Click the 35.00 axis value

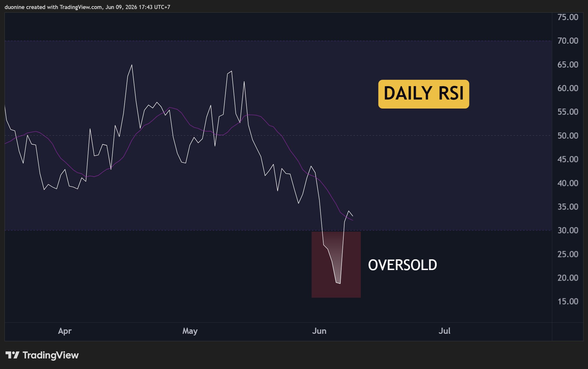[x=568, y=207]
